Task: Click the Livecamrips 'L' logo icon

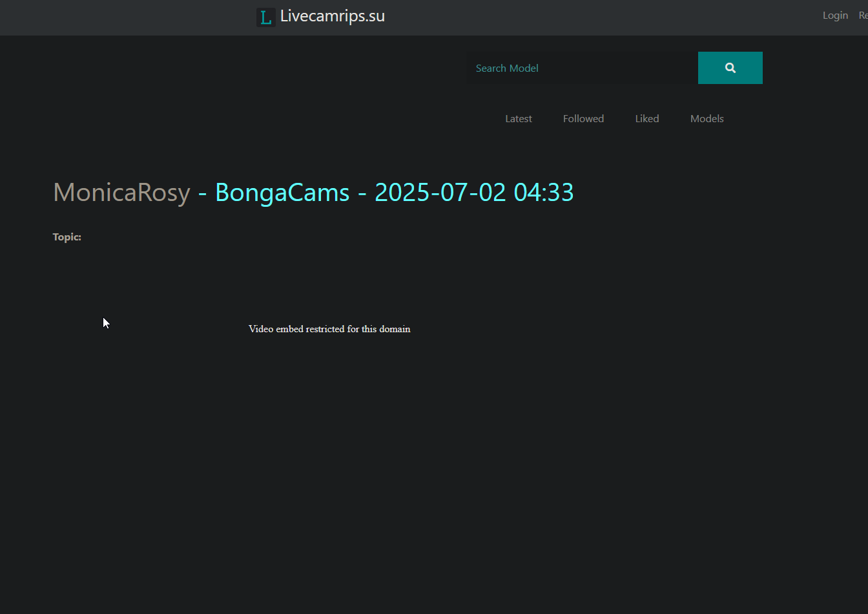Action: point(266,17)
